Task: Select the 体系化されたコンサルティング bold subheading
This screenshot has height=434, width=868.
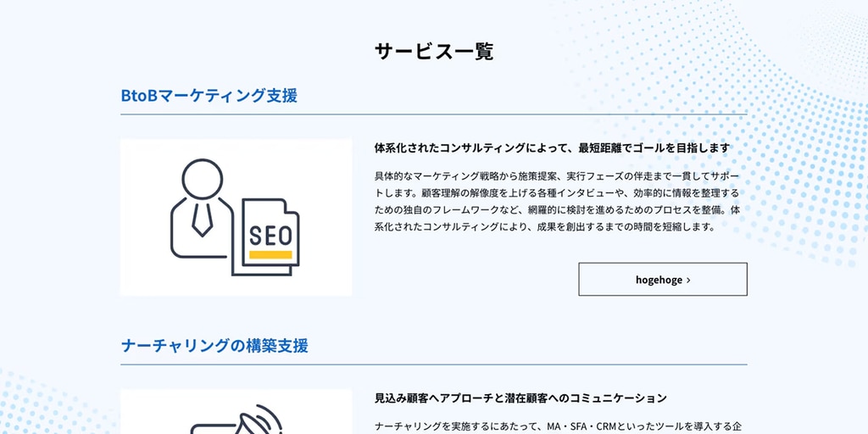Action: [552, 148]
